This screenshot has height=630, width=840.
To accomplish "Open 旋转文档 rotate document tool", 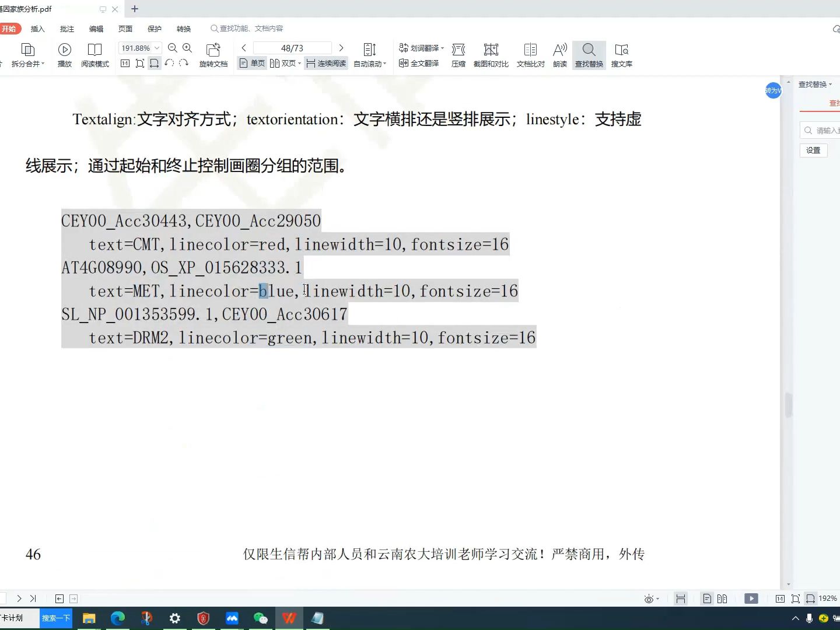I will [x=213, y=55].
